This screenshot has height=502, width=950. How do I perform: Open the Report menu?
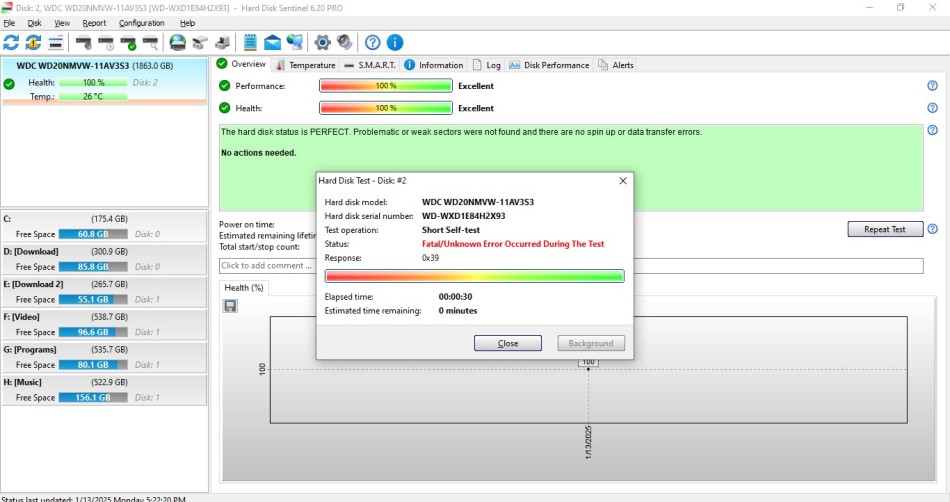point(94,23)
